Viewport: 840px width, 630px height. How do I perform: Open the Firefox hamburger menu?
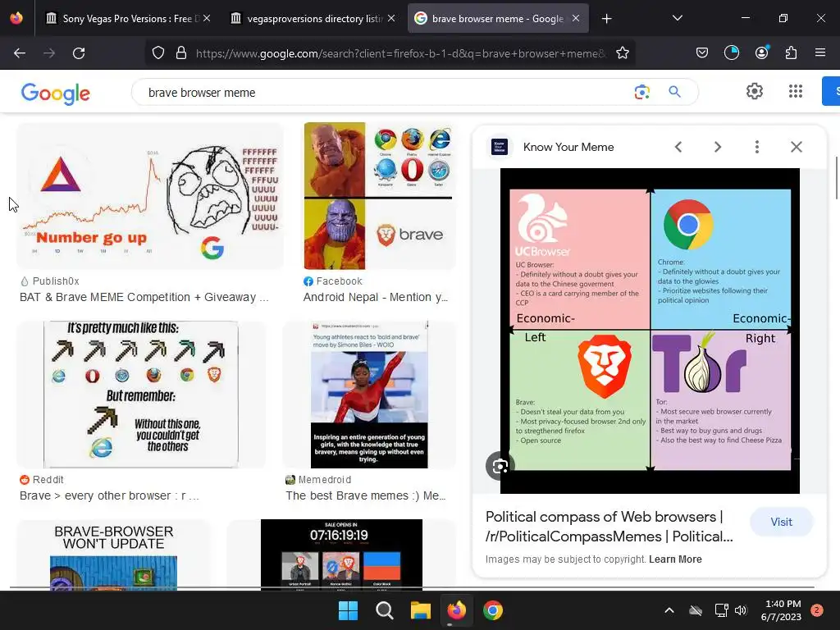click(819, 52)
